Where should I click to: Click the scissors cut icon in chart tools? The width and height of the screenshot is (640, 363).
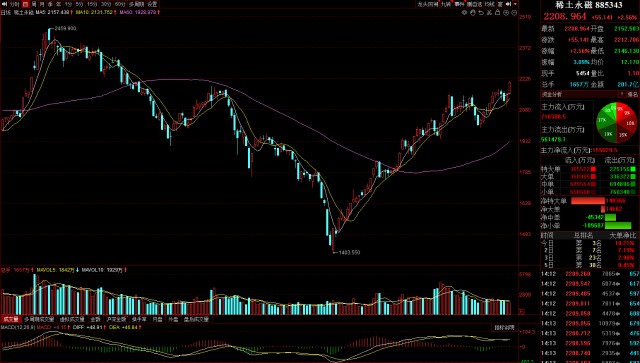coord(489,13)
